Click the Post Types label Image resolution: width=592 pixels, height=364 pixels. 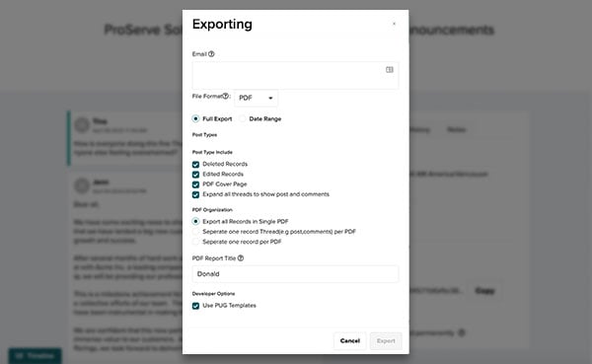pos(204,135)
